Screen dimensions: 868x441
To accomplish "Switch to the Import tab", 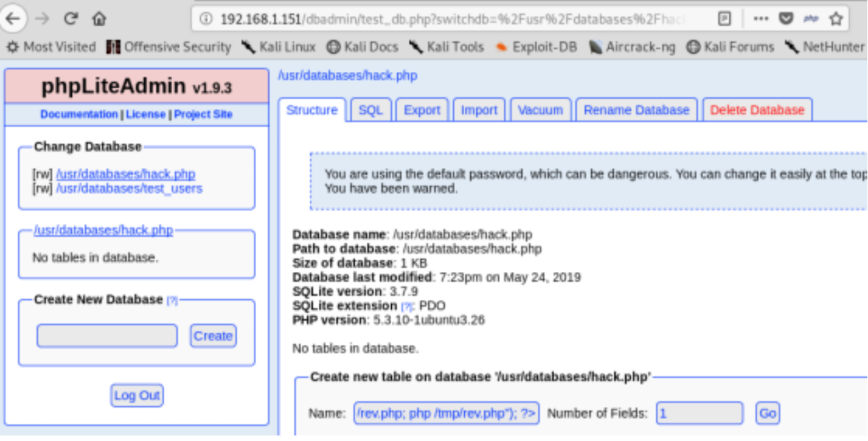I will (x=479, y=110).
